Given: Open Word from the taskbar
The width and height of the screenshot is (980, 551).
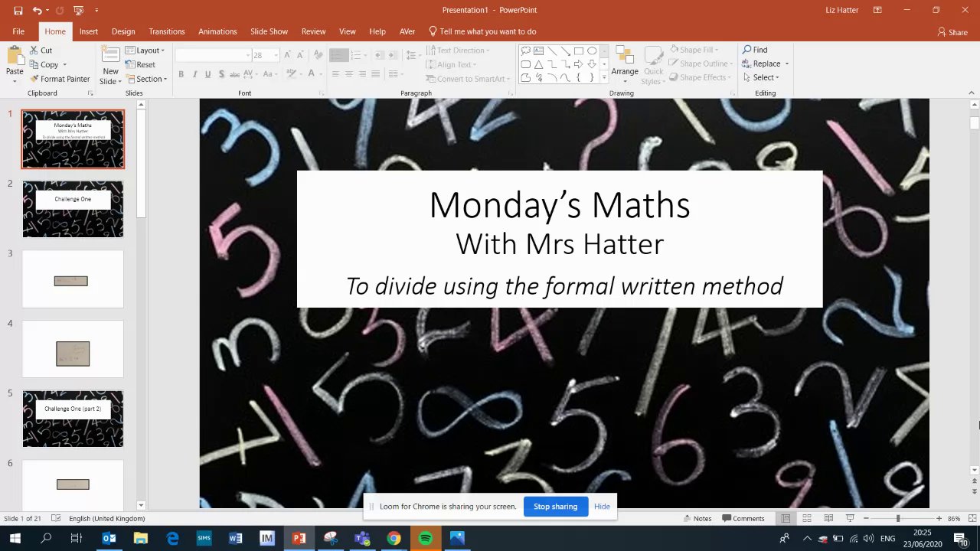Looking at the screenshot, I should tap(236, 538).
